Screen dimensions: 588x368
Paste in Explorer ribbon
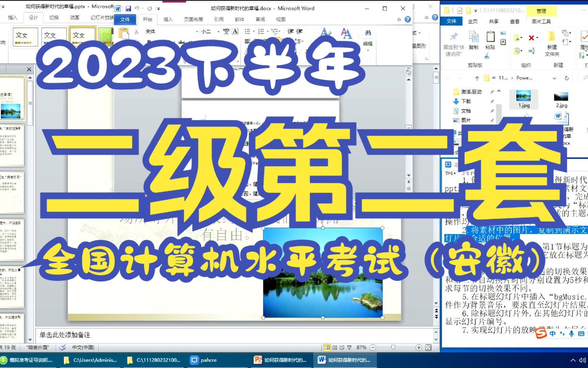(x=490, y=40)
